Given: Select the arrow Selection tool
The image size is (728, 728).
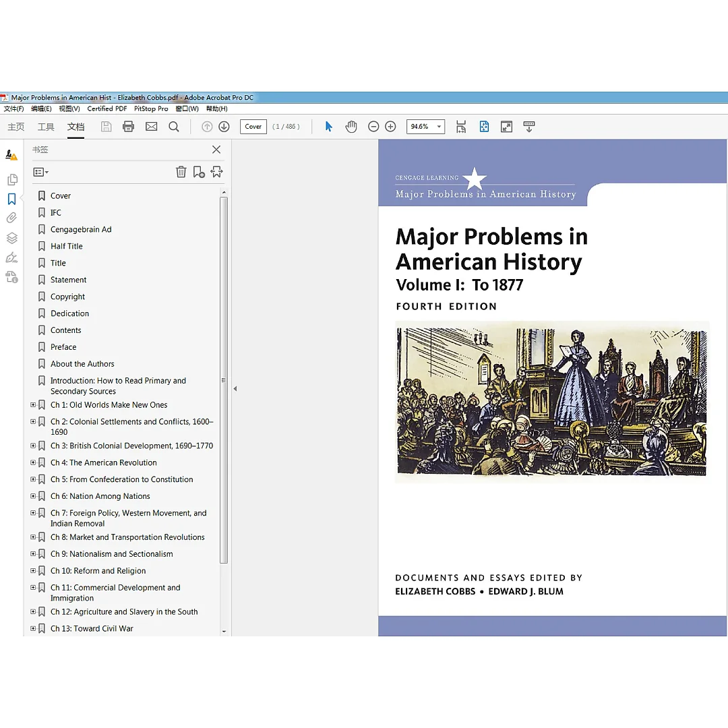Looking at the screenshot, I should pyautogui.click(x=329, y=126).
